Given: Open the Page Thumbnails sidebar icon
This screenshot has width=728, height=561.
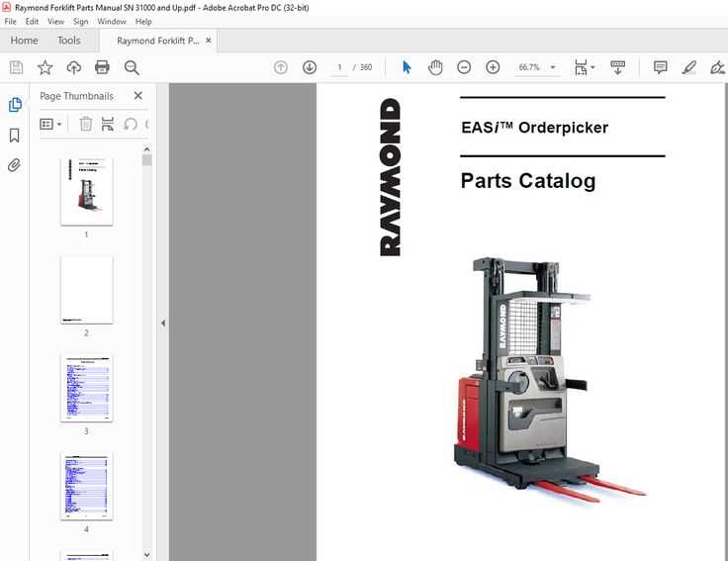Looking at the screenshot, I should [15, 105].
